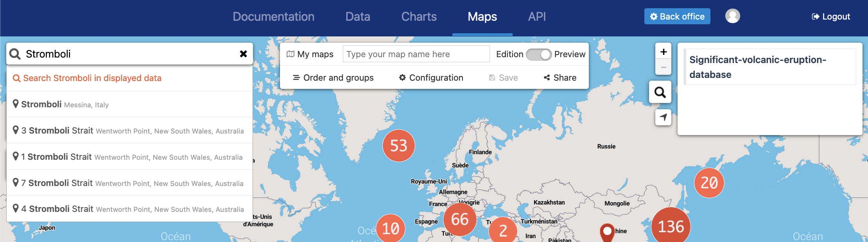Toggle the Edition/Preview switch

pyautogui.click(x=538, y=54)
